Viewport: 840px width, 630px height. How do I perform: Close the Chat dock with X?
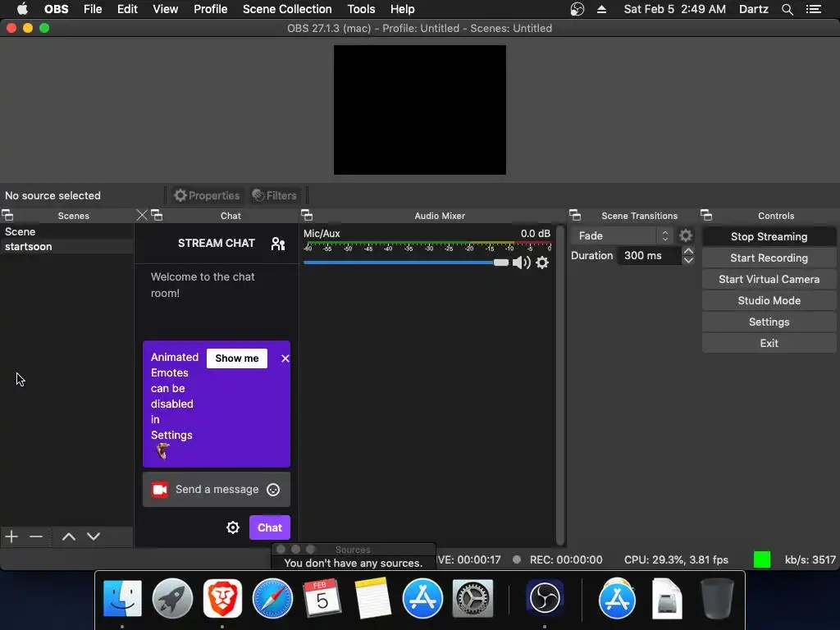tap(141, 216)
